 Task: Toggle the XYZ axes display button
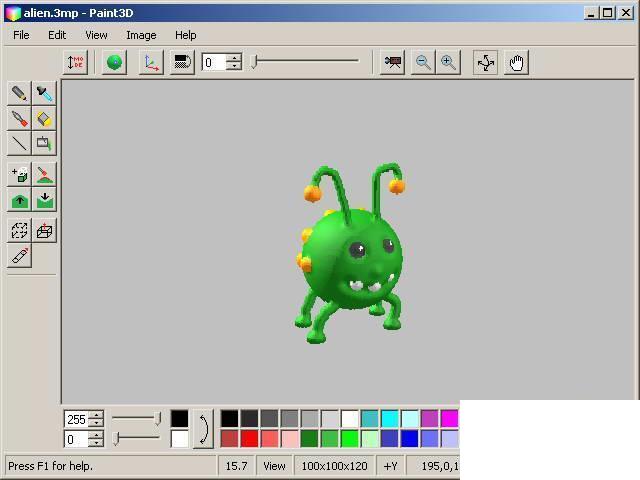[x=151, y=62]
